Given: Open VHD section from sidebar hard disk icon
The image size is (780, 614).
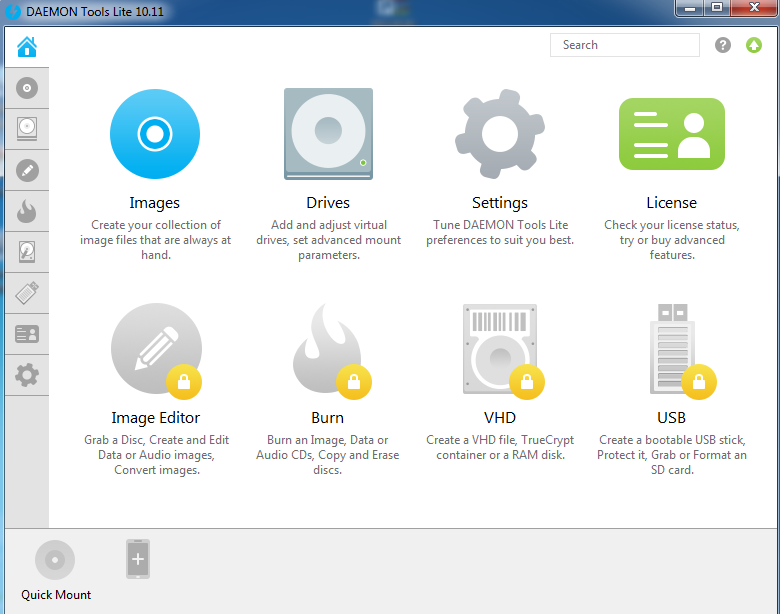Looking at the screenshot, I should pyautogui.click(x=27, y=252).
